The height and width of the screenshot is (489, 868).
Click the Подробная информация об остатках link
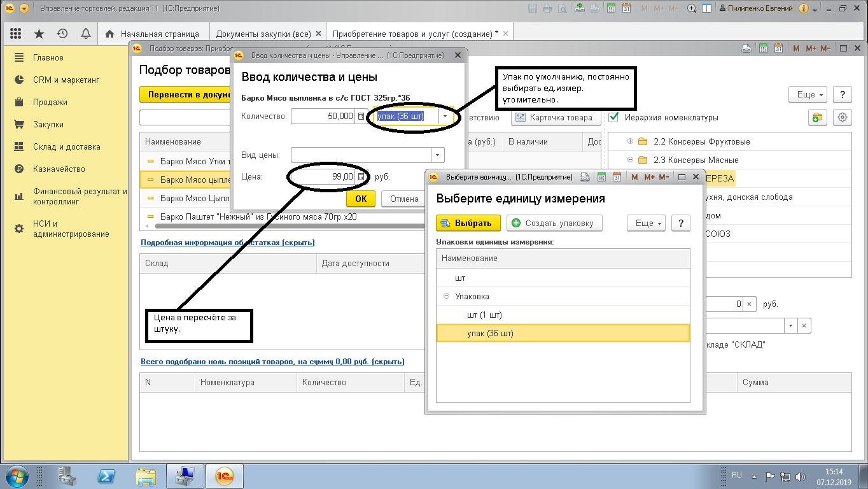pos(227,243)
